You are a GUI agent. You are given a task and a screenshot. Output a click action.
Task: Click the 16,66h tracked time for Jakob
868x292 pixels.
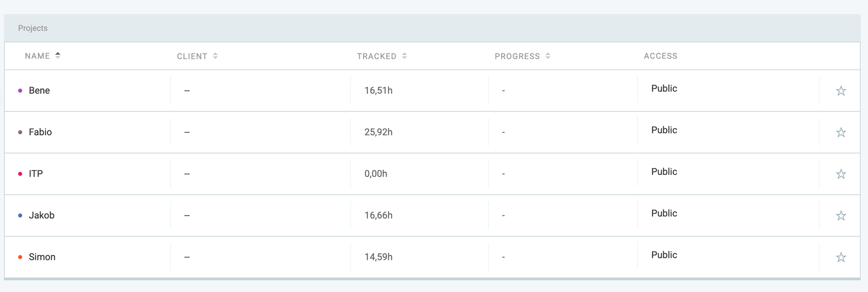tap(378, 215)
